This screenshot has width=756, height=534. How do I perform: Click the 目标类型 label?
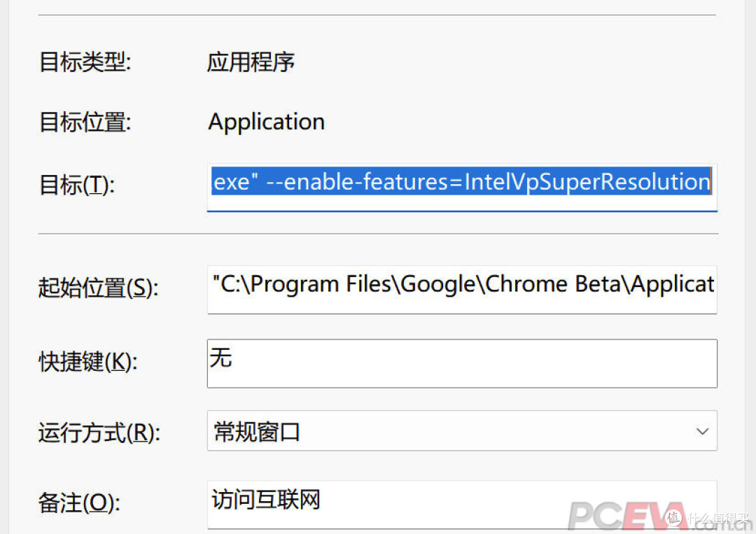point(85,62)
